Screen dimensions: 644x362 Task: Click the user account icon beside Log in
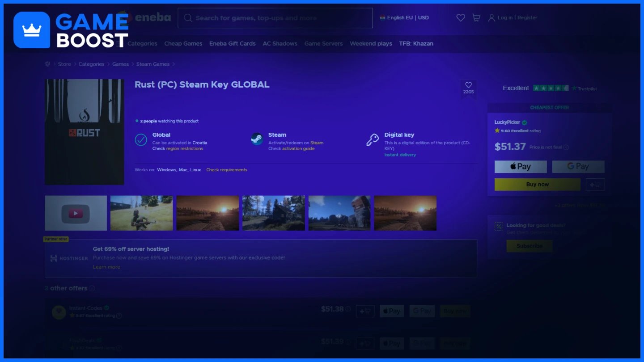coord(491,18)
